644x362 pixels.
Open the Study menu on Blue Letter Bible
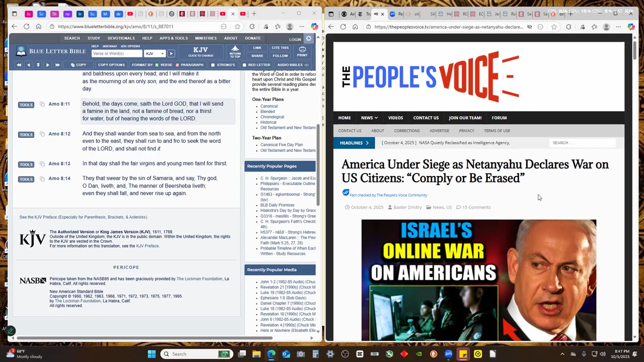(94, 38)
